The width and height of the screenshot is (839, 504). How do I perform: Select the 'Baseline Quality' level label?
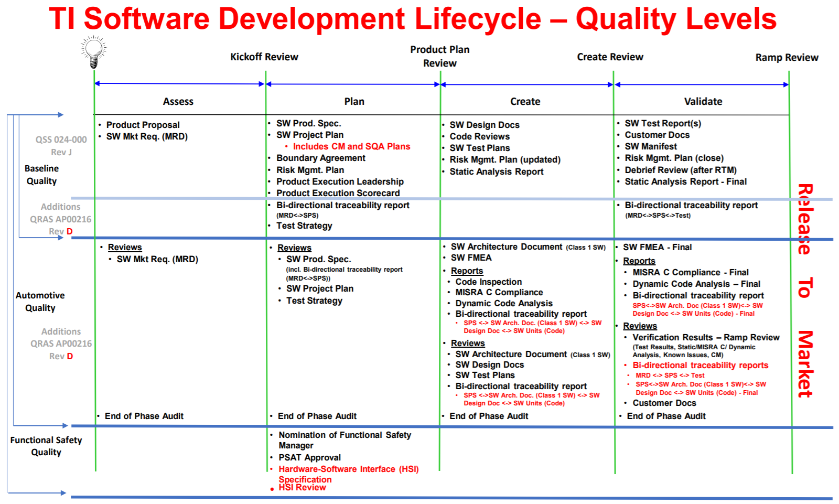tap(41, 175)
